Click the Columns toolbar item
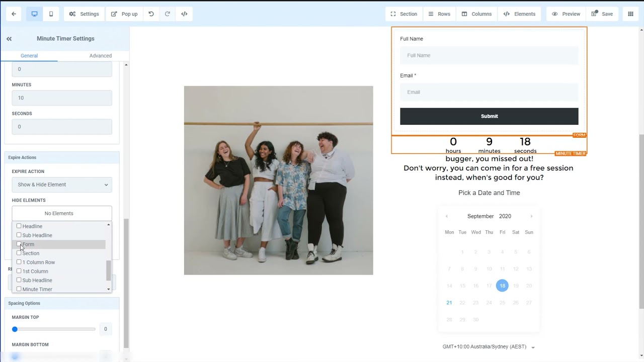The image size is (644, 362). pyautogui.click(x=476, y=14)
